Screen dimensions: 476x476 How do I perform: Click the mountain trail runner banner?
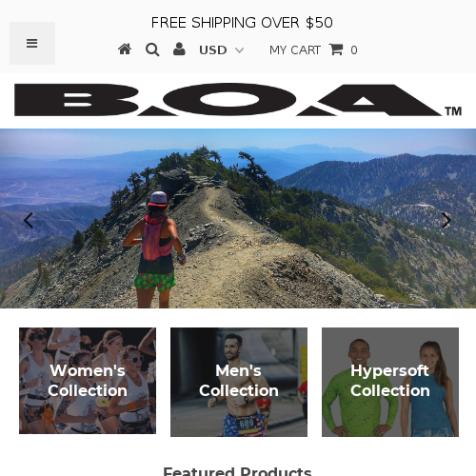[238, 218]
